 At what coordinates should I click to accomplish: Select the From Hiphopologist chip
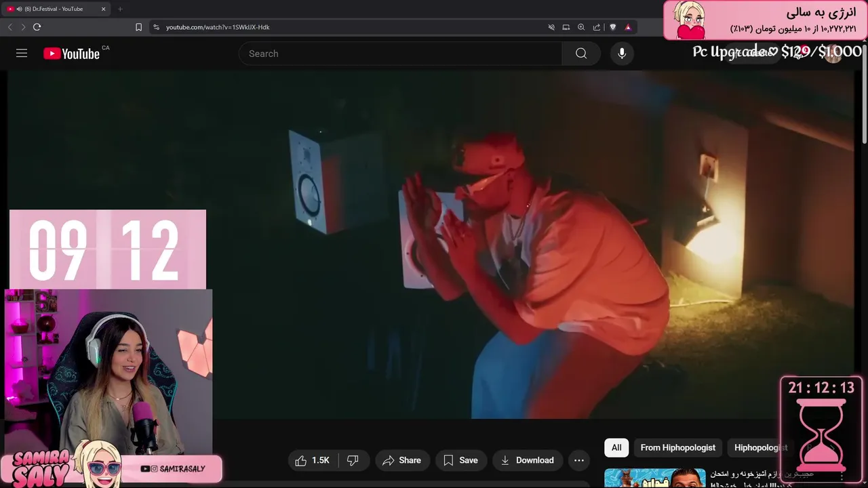(677, 447)
